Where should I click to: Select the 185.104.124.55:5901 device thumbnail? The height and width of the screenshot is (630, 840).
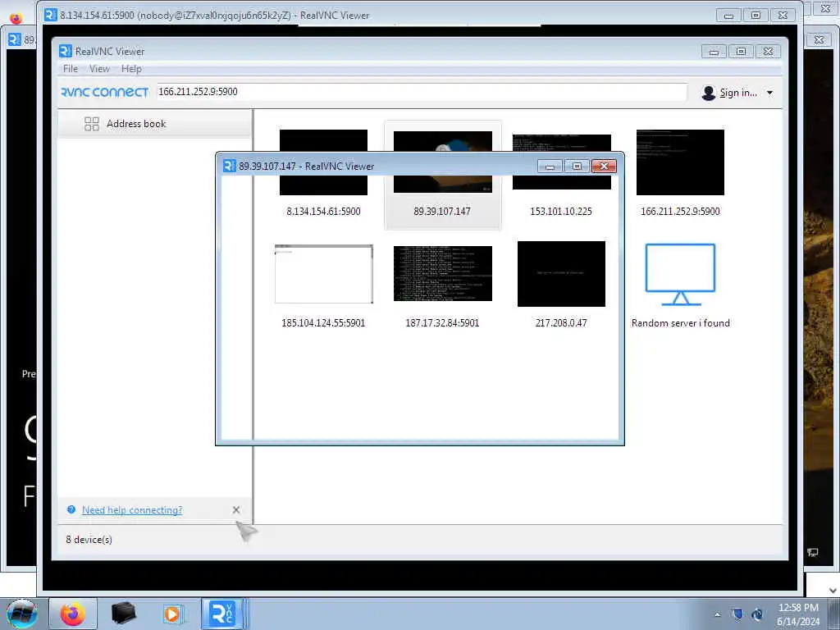323,274
